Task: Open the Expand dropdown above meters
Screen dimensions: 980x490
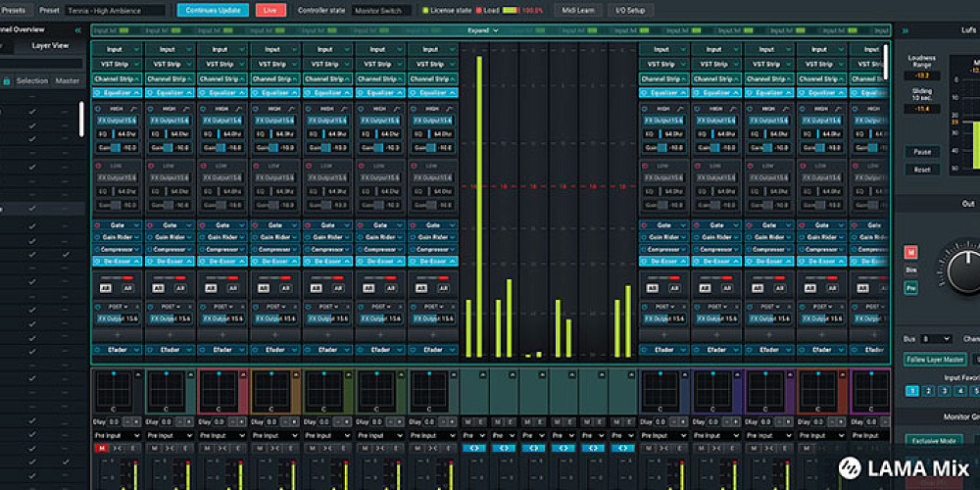Action: click(x=483, y=30)
